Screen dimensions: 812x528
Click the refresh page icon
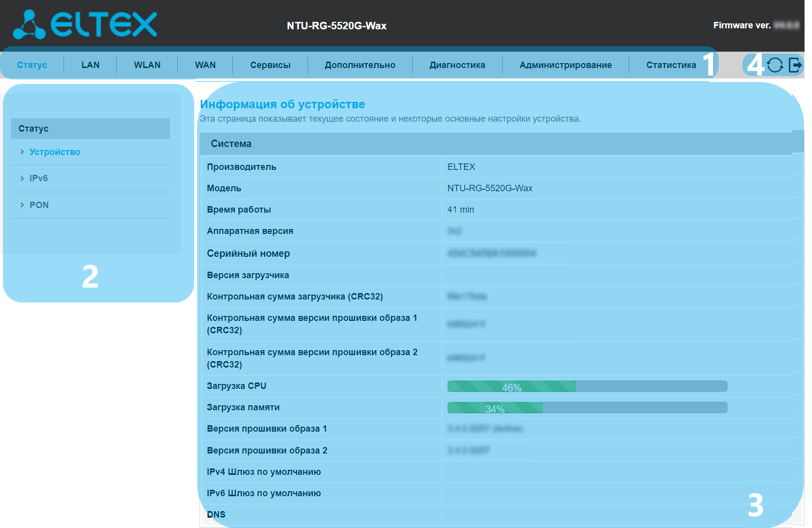[775, 65]
